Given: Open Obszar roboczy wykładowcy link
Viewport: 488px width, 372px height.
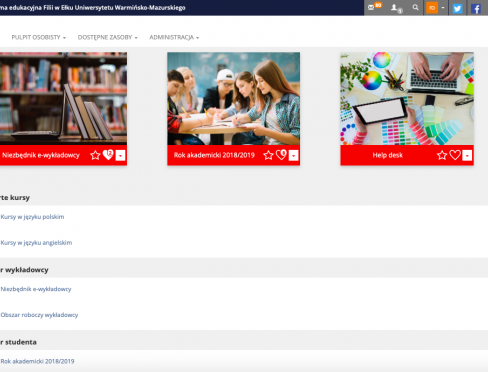Looking at the screenshot, I should coord(39,315).
